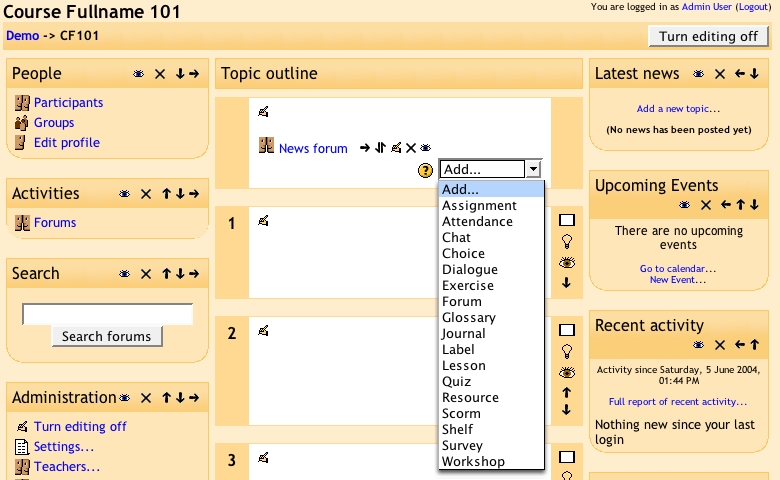Open the Participants link in People block
780x480 pixels.
pyautogui.click(x=68, y=103)
